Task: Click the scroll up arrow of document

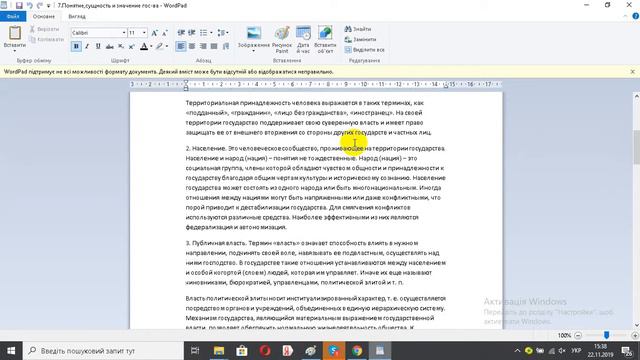Action: coord(636,96)
